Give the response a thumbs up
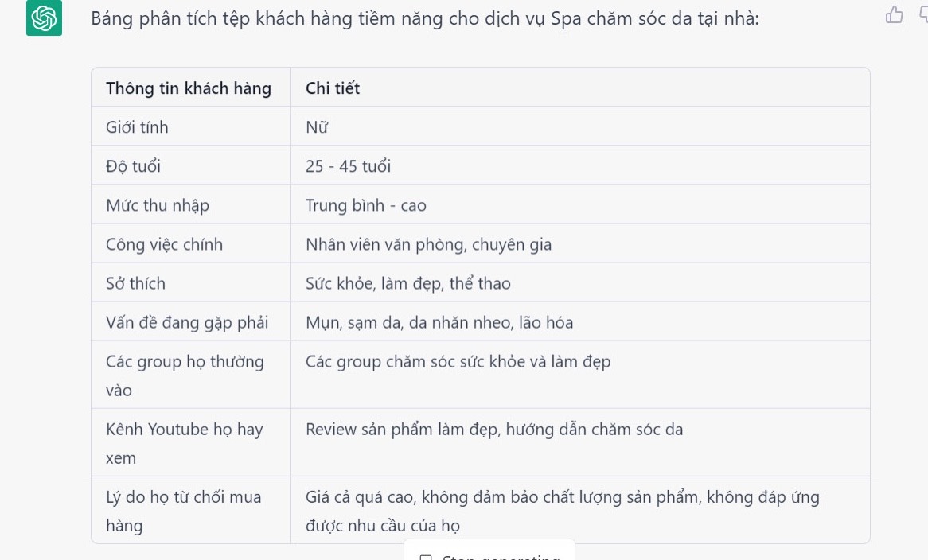Image resolution: width=928 pixels, height=560 pixels. 895,15
